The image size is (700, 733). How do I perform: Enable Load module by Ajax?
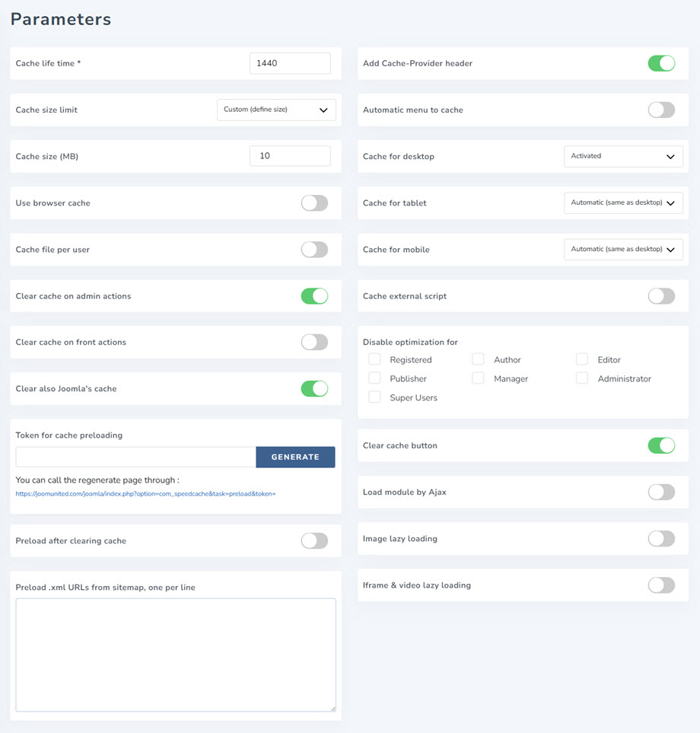(x=661, y=492)
